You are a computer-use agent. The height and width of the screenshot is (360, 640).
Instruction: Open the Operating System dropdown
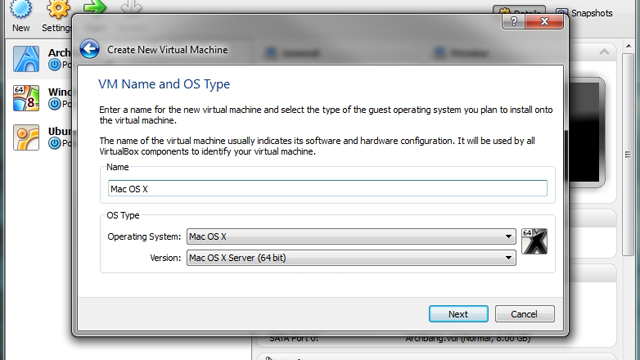351,236
